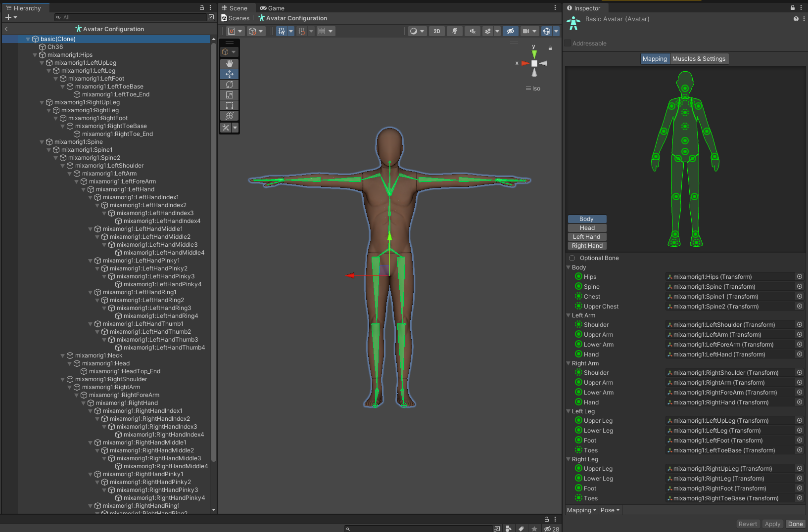The image size is (808, 532).
Task: Select the Transform tool in the scene toolbar
Action: coord(229,116)
